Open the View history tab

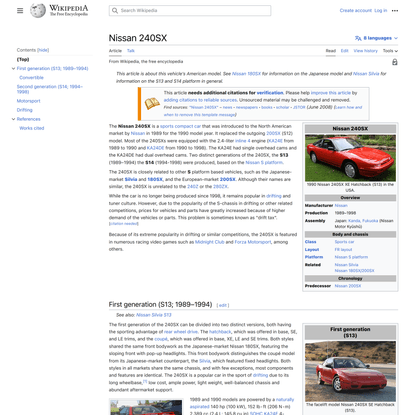pyautogui.click(x=365, y=51)
